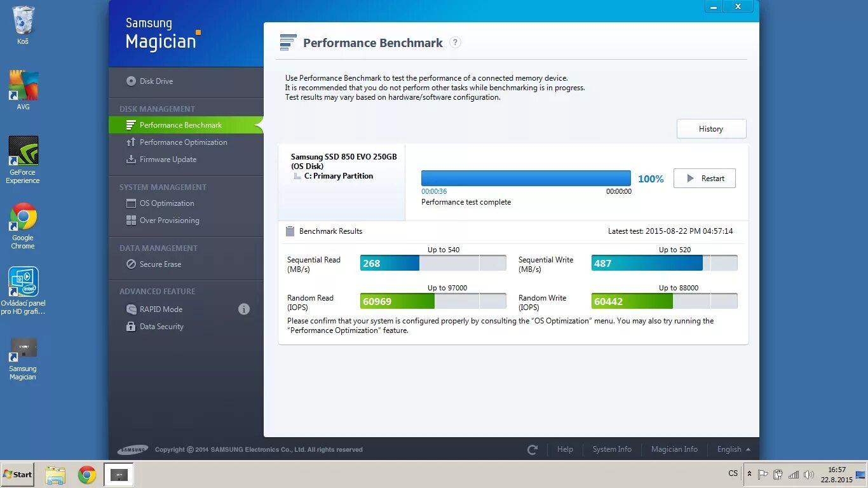Click the Random Write result bar
Viewport: 868px width, 488px height.
click(664, 301)
